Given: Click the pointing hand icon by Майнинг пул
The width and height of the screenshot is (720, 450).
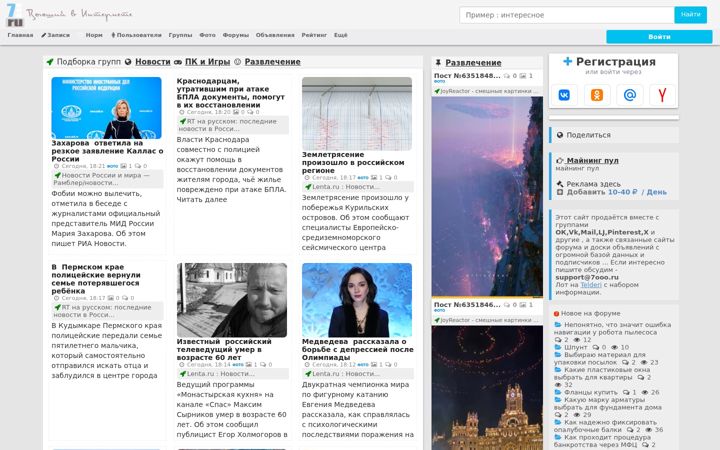Looking at the screenshot, I should point(560,161).
